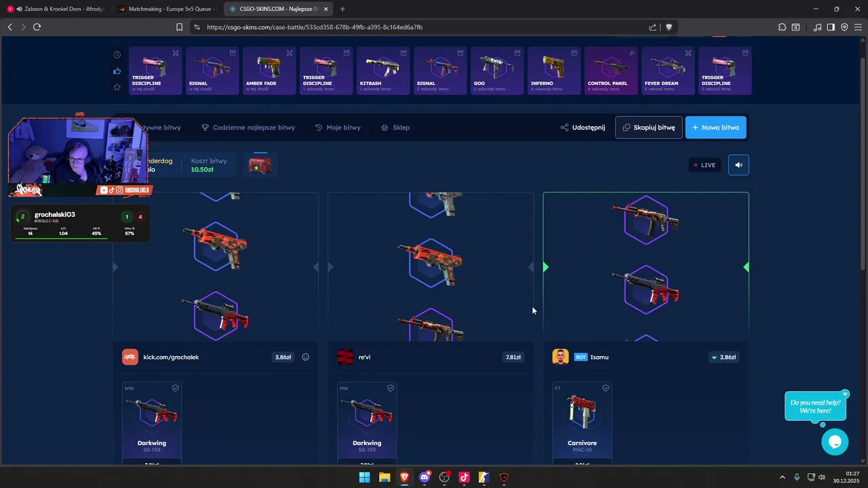Open the Control Panel drop card
Screen dimensions: 868x488
coord(610,70)
